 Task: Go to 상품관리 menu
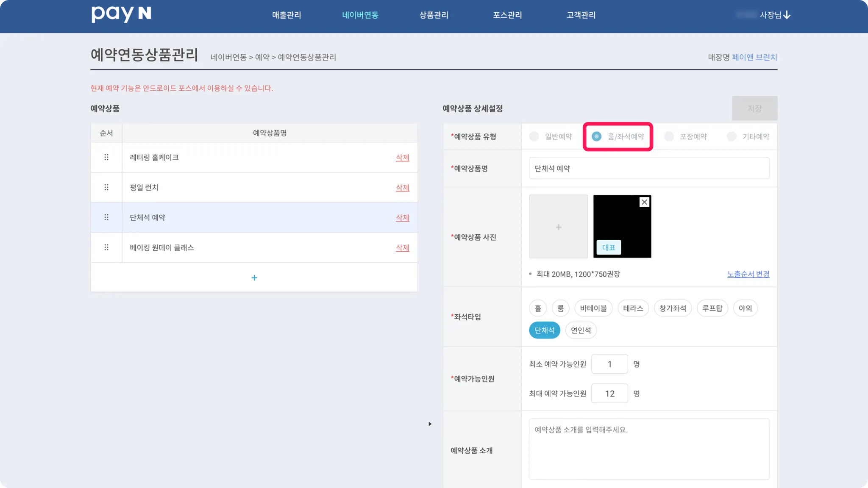tap(434, 15)
